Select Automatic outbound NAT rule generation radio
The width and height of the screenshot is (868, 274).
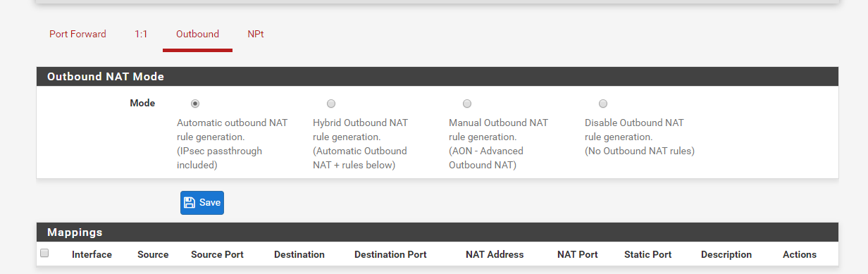195,104
